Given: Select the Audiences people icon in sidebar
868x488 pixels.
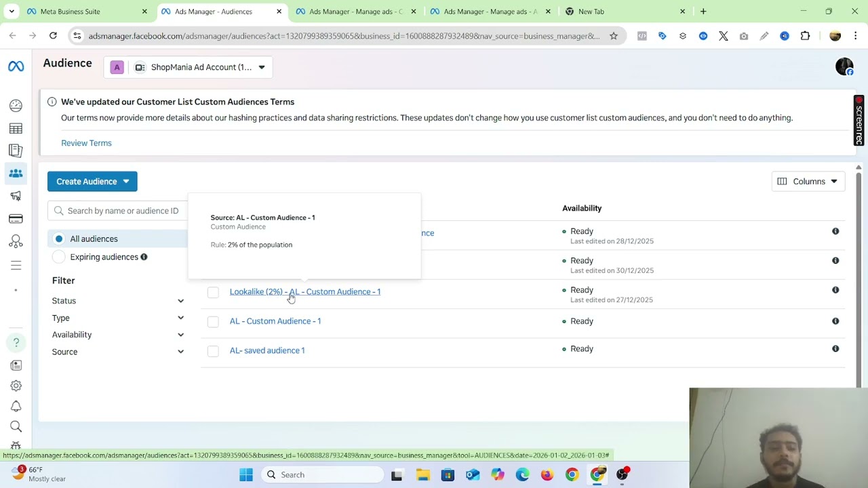Looking at the screenshot, I should [x=16, y=174].
